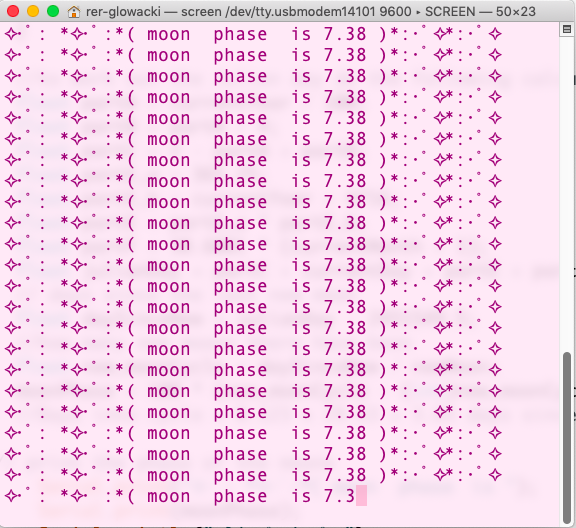Click the word "phase" on the topmost line

[240, 35]
